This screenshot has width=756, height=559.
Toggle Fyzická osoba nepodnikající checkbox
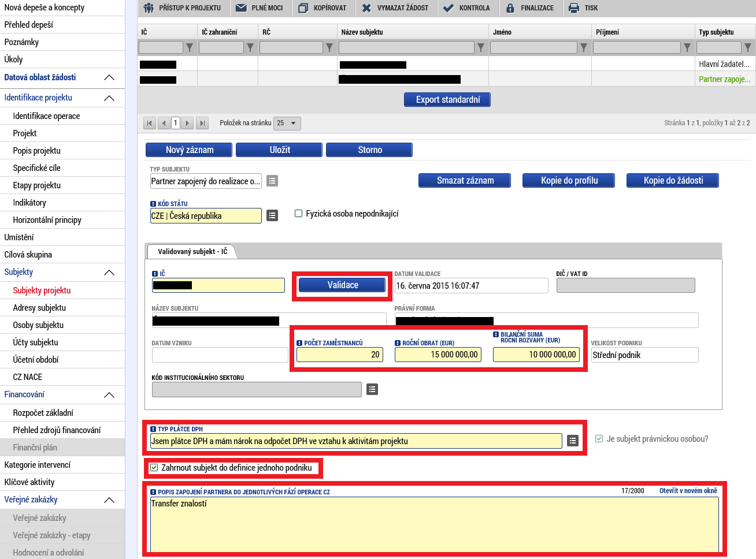[299, 214]
